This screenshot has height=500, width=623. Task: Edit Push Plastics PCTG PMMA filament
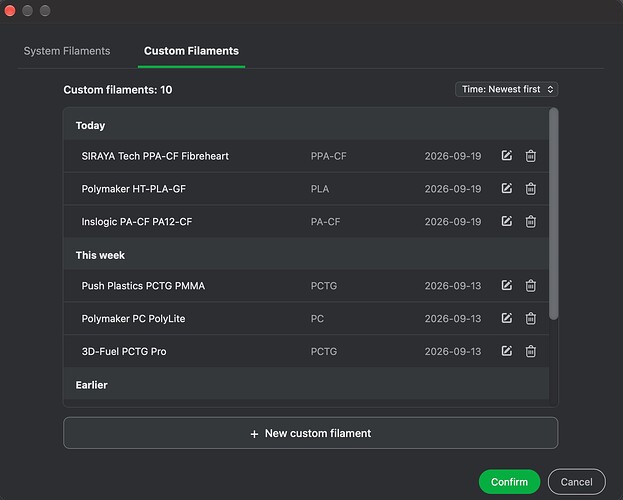[x=507, y=285]
